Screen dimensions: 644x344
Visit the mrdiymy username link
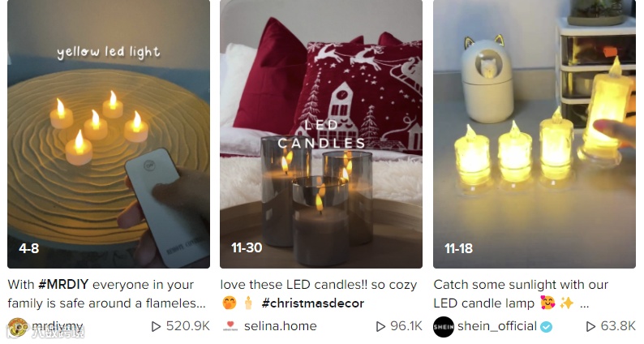[x=58, y=326]
